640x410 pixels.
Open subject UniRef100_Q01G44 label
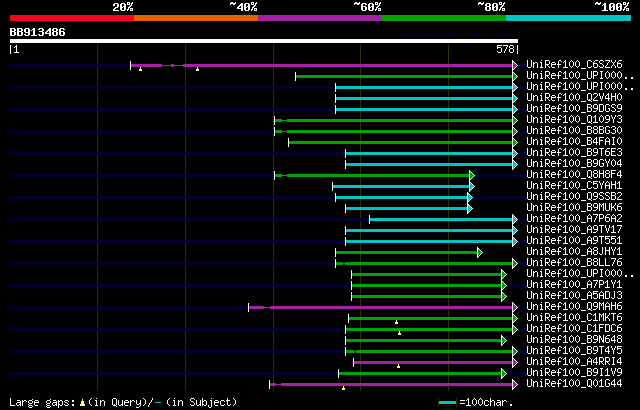click(x=574, y=384)
